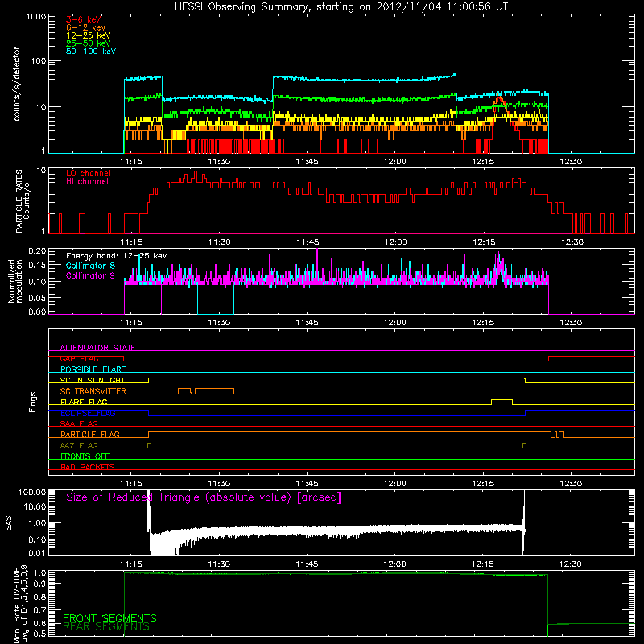Click 12:15 under the Flags plot

click(x=483, y=484)
